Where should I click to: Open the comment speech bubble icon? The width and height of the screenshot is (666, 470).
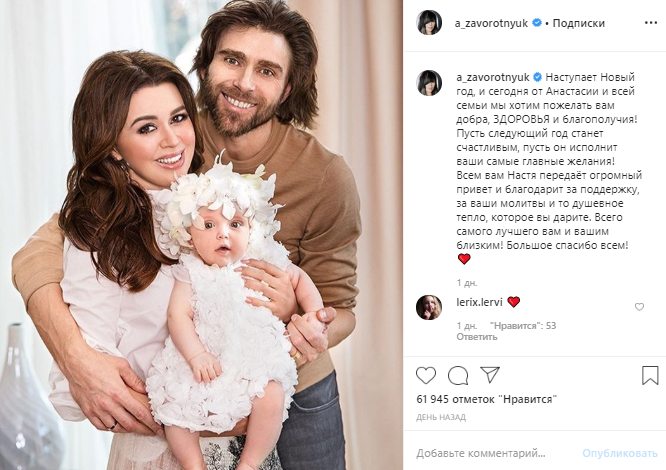click(458, 375)
